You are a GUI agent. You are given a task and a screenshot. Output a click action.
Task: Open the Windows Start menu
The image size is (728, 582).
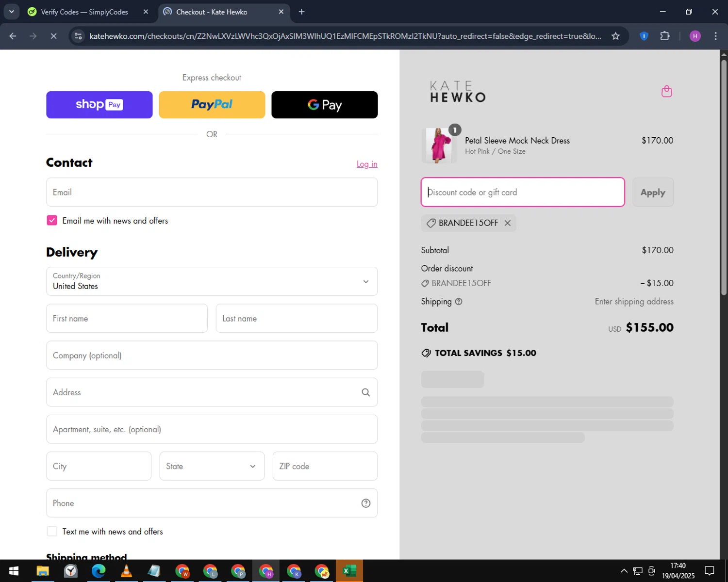14,571
